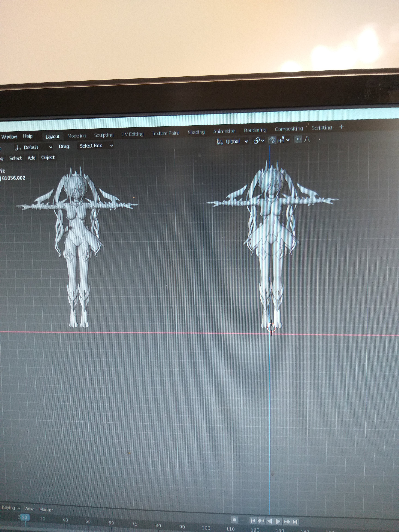The width and height of the screenshot is (399, 532).
Task: Toggle auto keying record button
Action: (x=234, y=520)
